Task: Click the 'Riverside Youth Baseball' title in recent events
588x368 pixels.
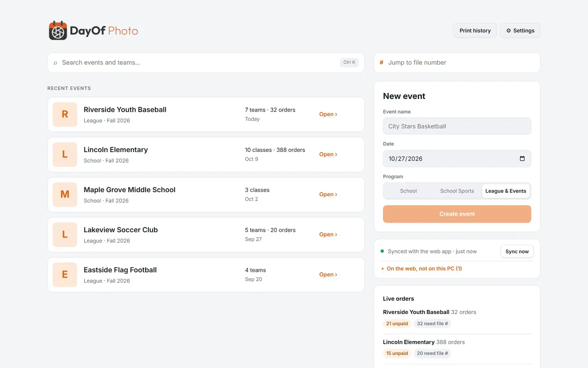Action: pyautogui.click(x=125, y=110)
